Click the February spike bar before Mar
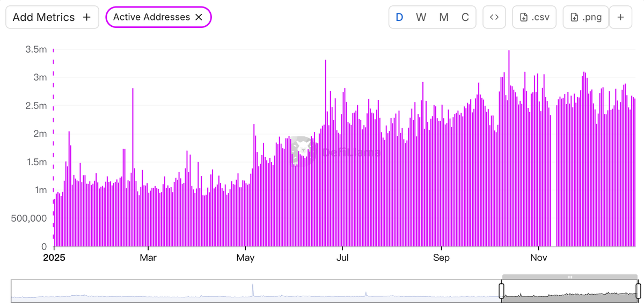 [x=133, y=166]
